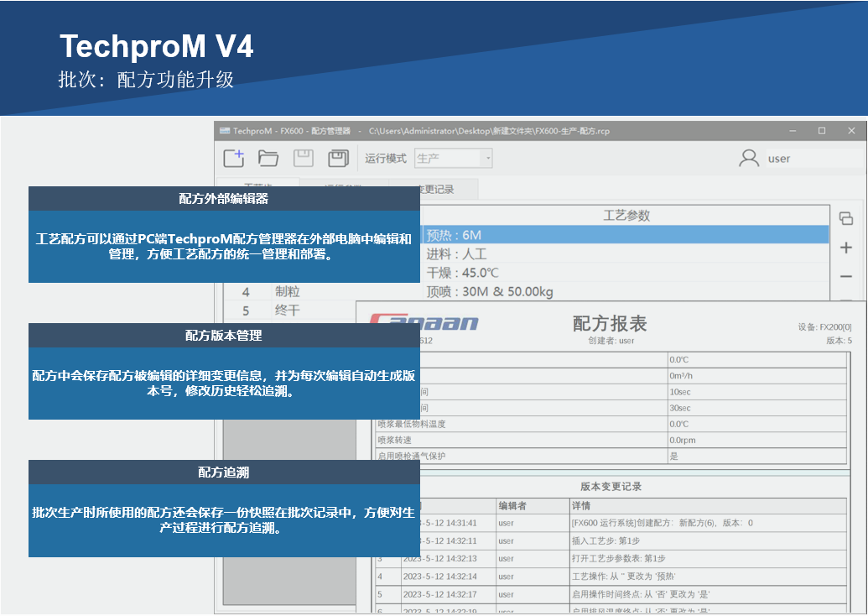Click the copy step icon on right

[x=846, y=218]
